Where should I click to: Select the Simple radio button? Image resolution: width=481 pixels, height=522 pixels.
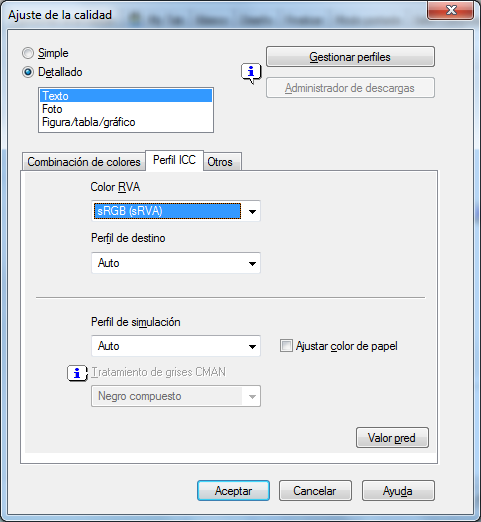[x=28, y=53]
